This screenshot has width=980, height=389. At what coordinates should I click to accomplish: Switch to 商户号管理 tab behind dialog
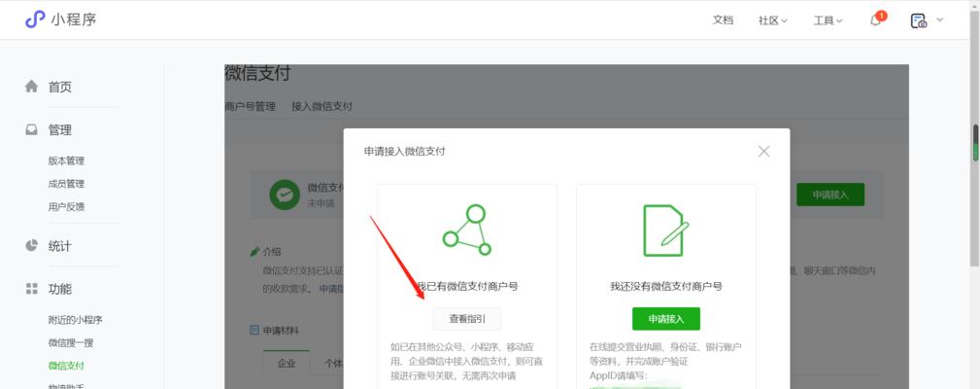pos(250,106)
